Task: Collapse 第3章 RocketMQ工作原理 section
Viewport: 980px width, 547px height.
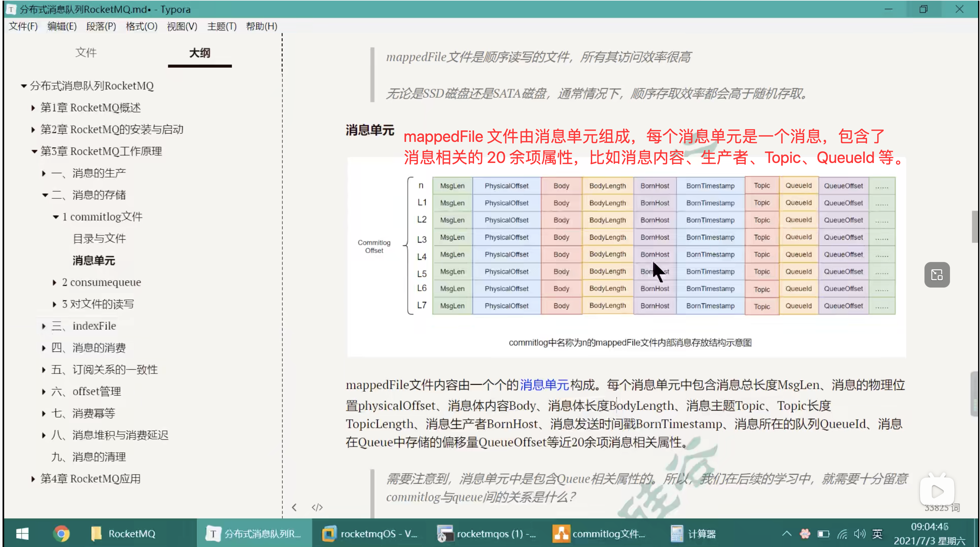Action: click(x=34, y=151)
